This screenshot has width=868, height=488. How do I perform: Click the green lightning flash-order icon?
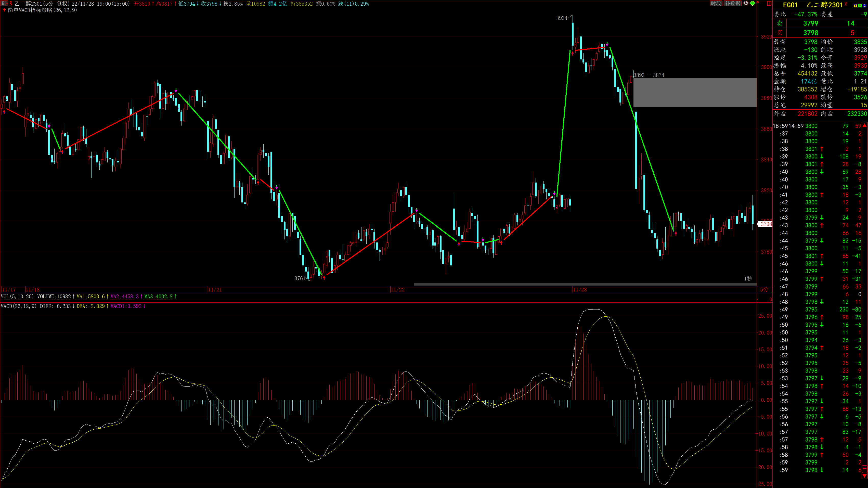(860, 6)
